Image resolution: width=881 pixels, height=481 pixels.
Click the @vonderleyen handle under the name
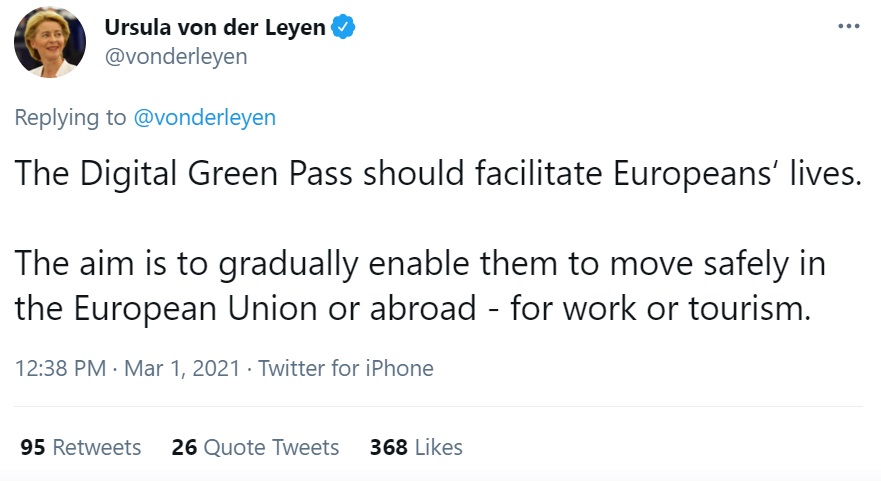[x=176, y=57]
